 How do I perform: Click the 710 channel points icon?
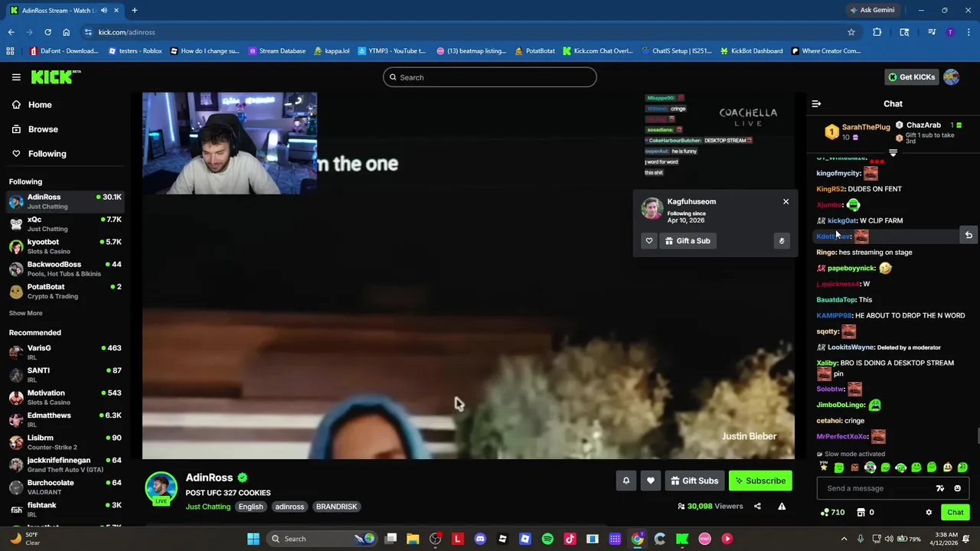[x=832, y=513]
